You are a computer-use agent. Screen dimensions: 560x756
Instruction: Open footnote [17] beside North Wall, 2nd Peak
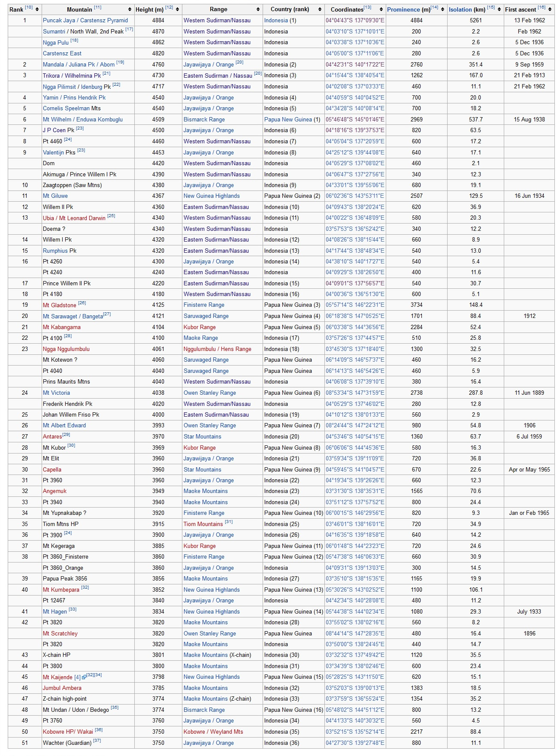(129, 29)
